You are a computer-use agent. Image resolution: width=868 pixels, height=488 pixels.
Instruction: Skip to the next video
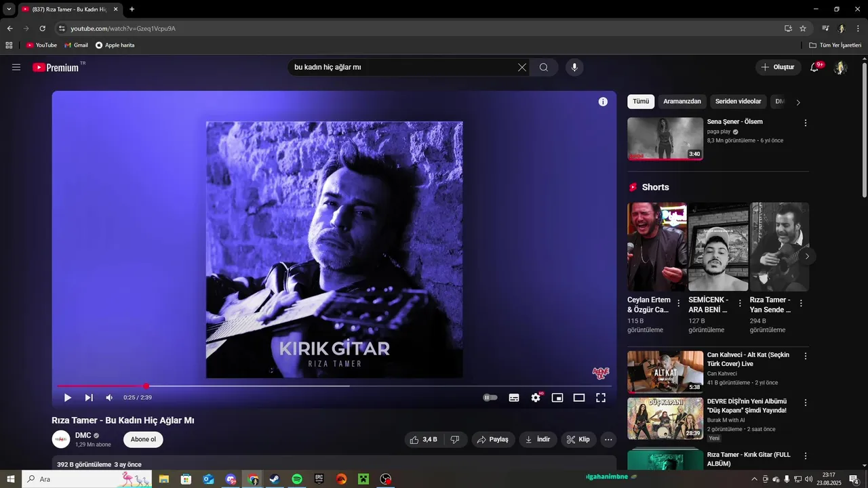(x=89, y=398)
